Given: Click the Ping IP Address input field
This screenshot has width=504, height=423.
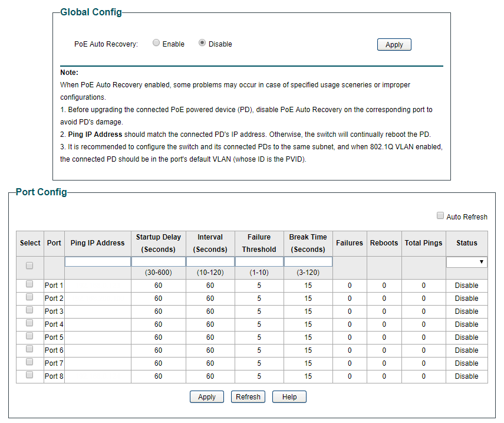Looking at the screenshot, I should [x=98, y=261].
